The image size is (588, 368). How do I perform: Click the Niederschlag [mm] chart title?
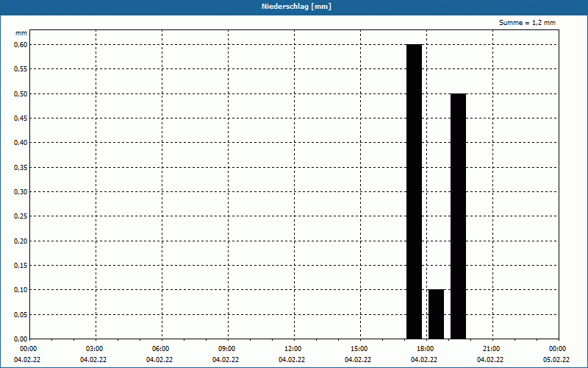[x=296, y=7]
